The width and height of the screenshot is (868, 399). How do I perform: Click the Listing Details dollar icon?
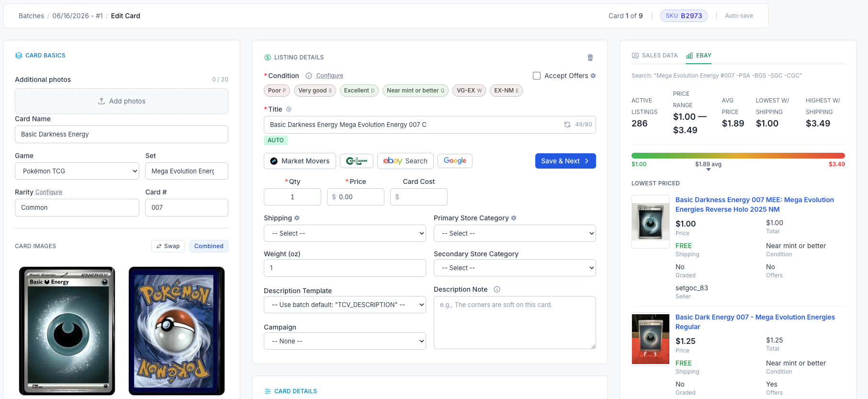[x=268, y=57]
